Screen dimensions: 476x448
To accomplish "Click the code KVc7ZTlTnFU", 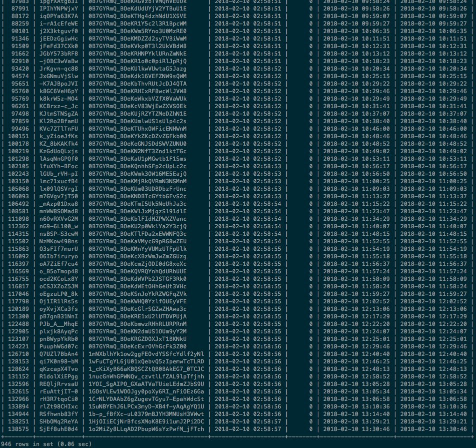I will coord(59,129).
